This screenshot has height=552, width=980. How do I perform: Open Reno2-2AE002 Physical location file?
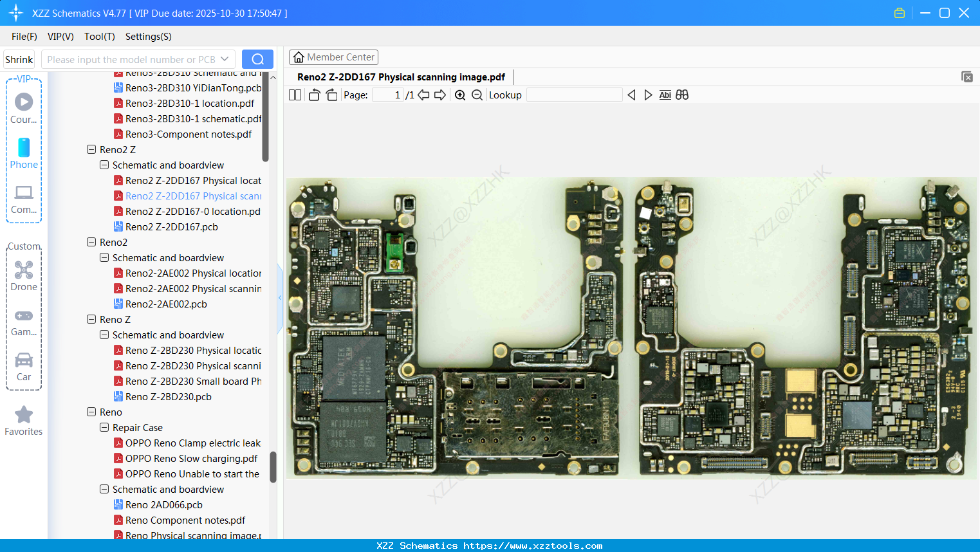(188, 273)
